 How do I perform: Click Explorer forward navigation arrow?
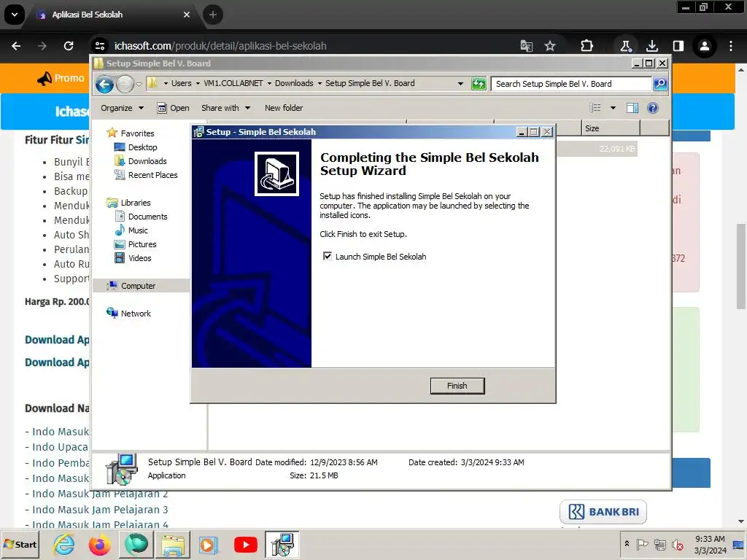(x=125, y=85)
